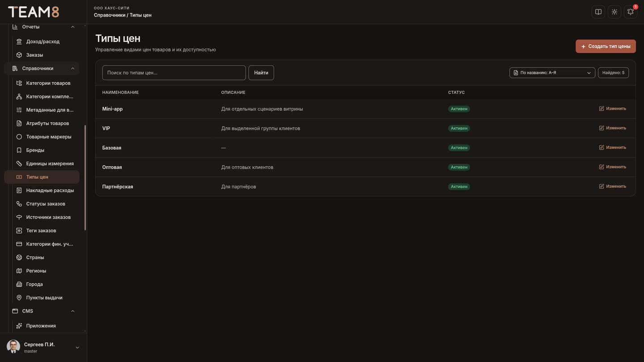The image size is (644, 362).
Task: Click the Пункты выдачи pin icon
Action: [x=19, y=298]
